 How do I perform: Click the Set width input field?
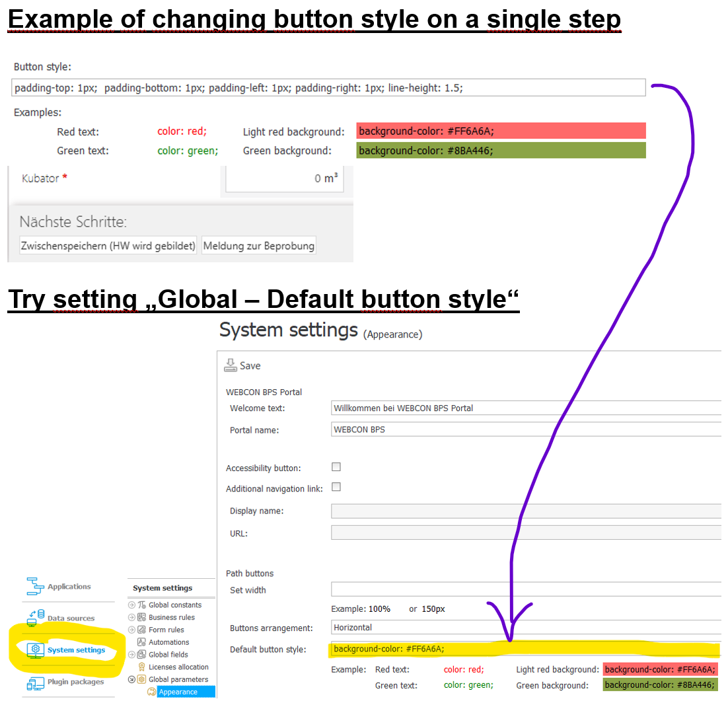[526, 589]
